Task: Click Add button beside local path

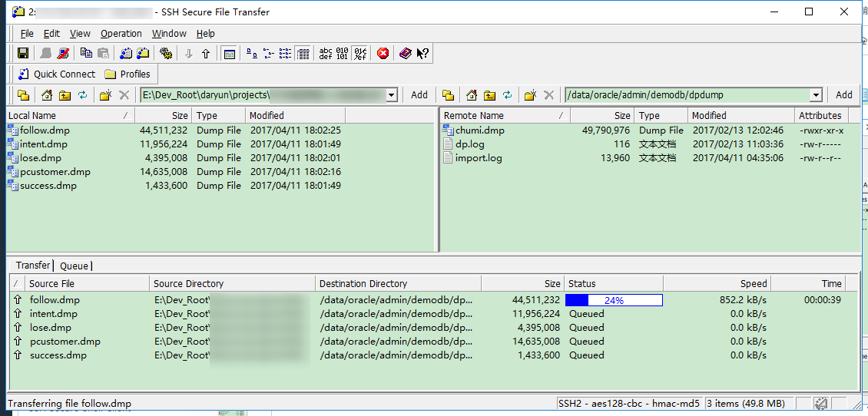Action: pyautogui.click(x=419, y=95)
